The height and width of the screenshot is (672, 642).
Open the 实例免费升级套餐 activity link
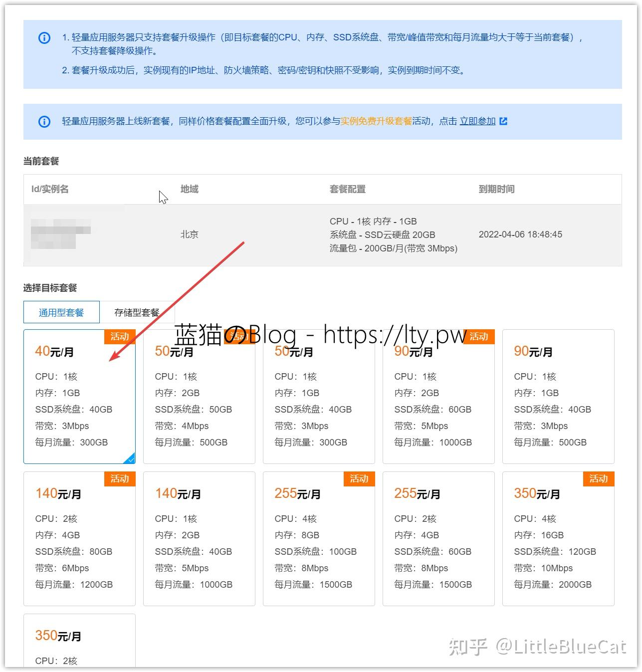tap(376, 121)
